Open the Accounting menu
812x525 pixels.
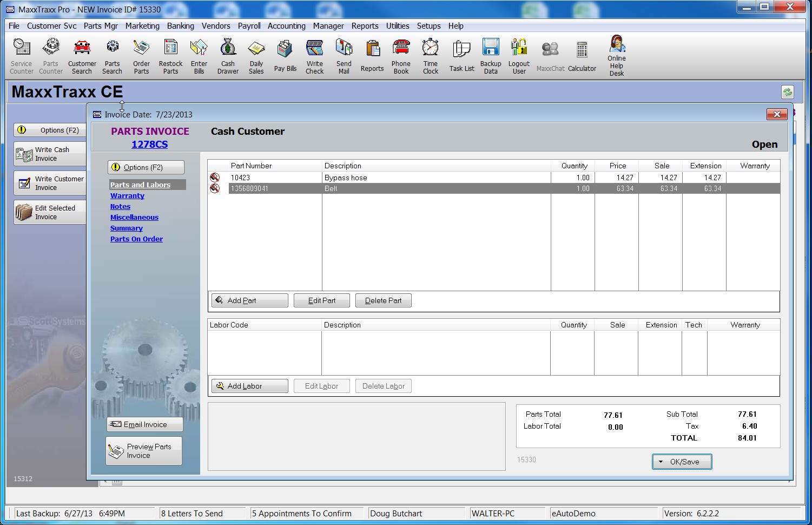coord(287,26)
